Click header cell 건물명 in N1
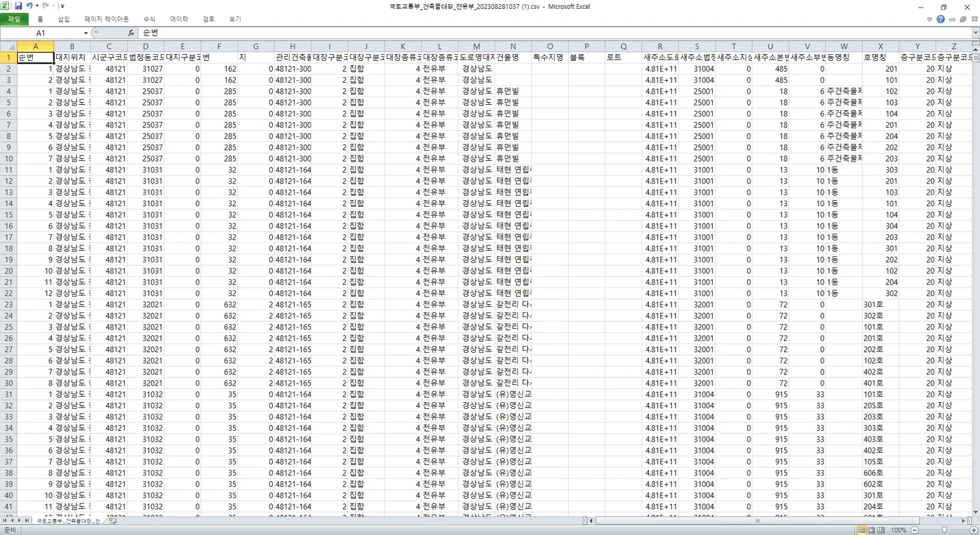 pos(513,58)
